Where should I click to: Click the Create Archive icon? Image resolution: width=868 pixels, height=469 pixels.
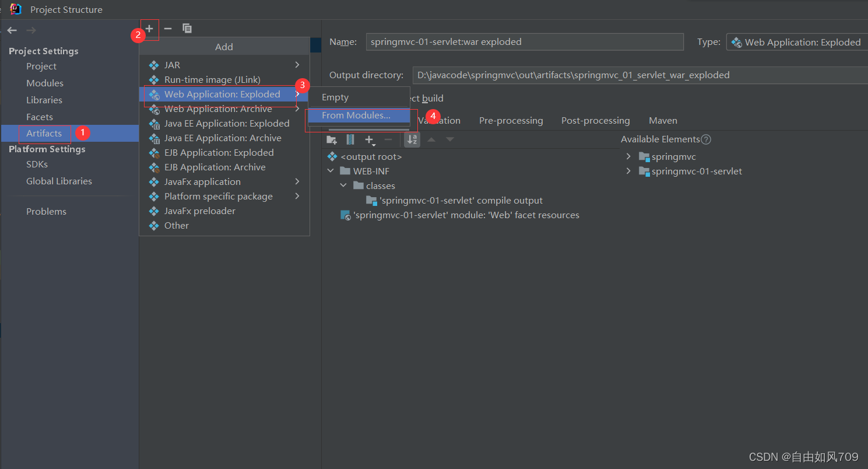[350, 139]
